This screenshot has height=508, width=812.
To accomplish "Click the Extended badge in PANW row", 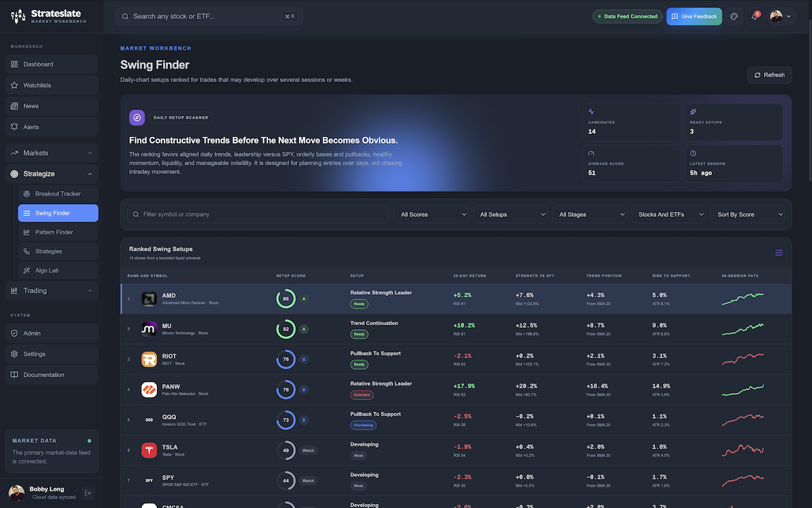I will click(362, 395).
